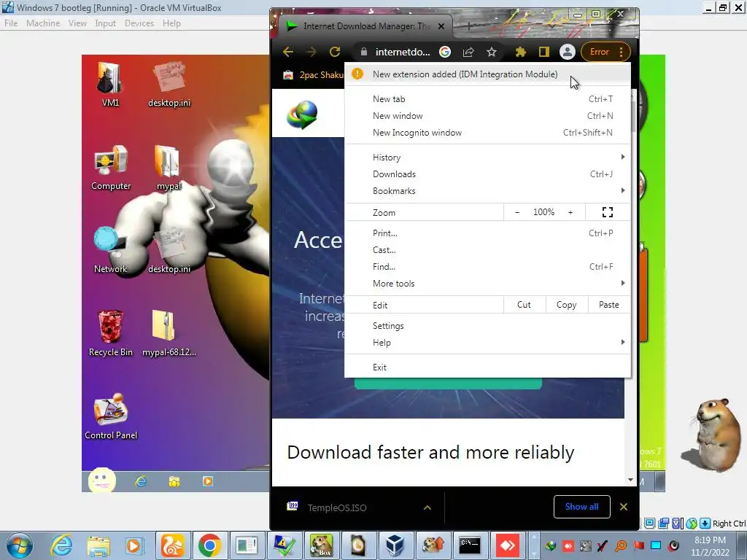747x560 pixels.
Task: Click the share page icon
Action: 468,52
